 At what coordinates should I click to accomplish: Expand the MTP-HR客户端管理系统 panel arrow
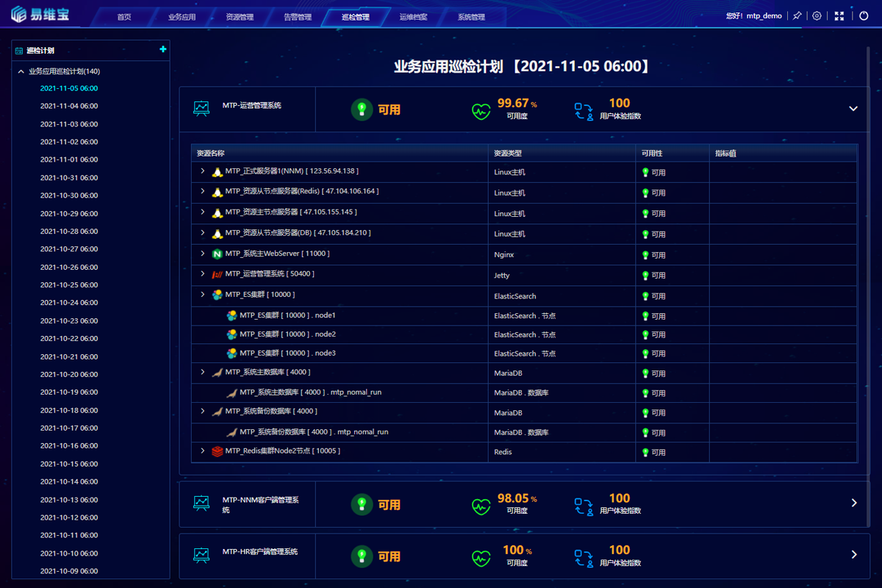(853, 554)
